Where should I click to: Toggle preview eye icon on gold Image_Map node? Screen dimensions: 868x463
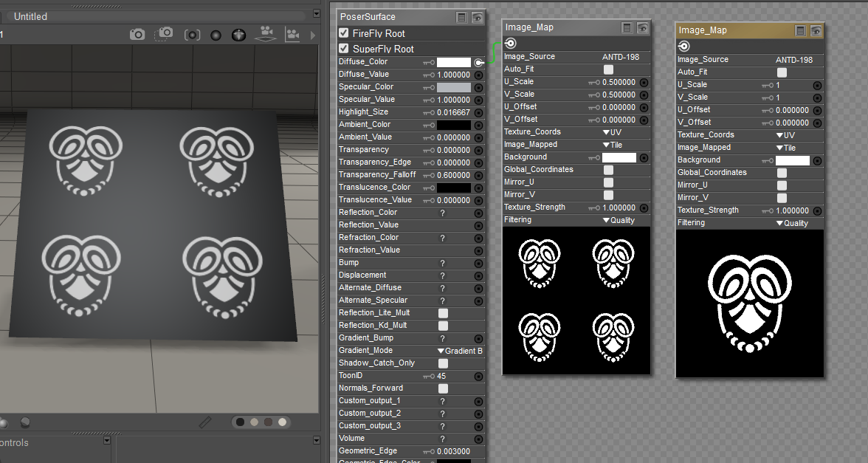pos(816,30)
